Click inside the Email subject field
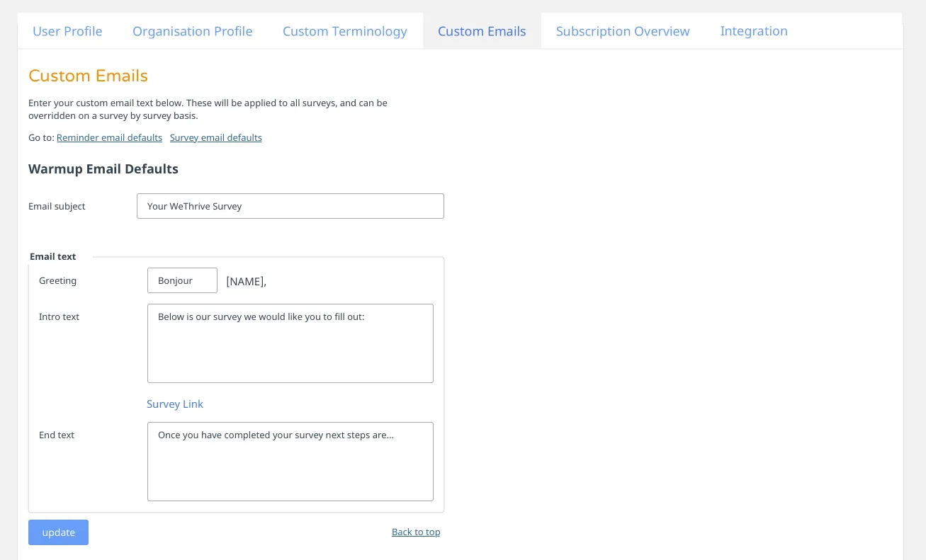 tap(290, 206)
